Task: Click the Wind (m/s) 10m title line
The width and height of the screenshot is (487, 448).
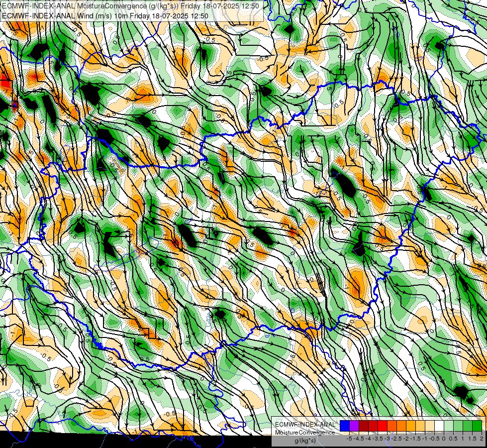Action: point(105,16)
